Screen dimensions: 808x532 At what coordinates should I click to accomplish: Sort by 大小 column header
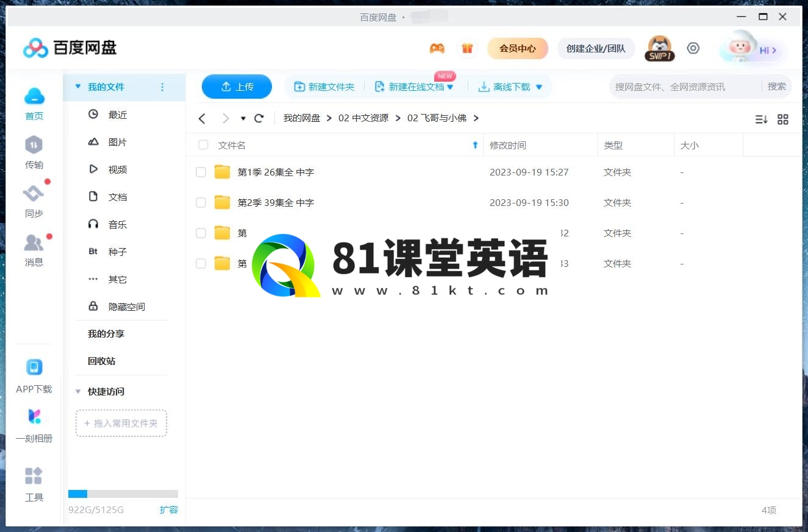(690, 145)
